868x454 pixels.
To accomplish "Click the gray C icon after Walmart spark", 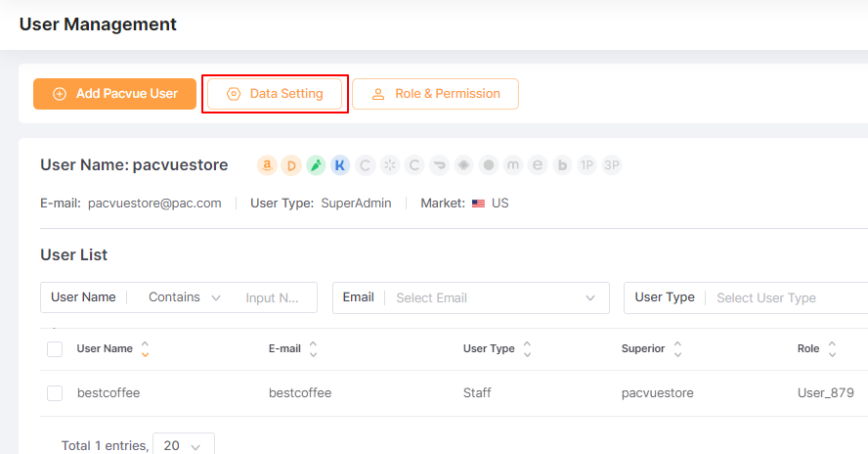I will (x=414, y=165).
